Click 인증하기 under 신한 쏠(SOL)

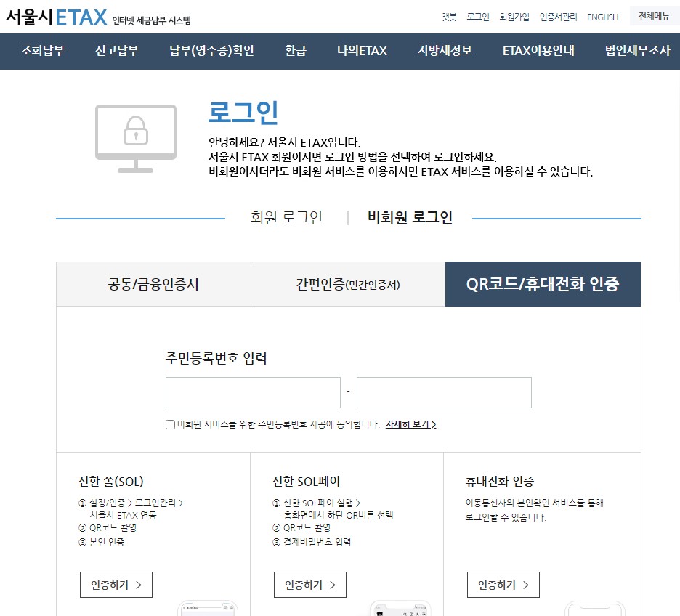click(x=116, y=585)
